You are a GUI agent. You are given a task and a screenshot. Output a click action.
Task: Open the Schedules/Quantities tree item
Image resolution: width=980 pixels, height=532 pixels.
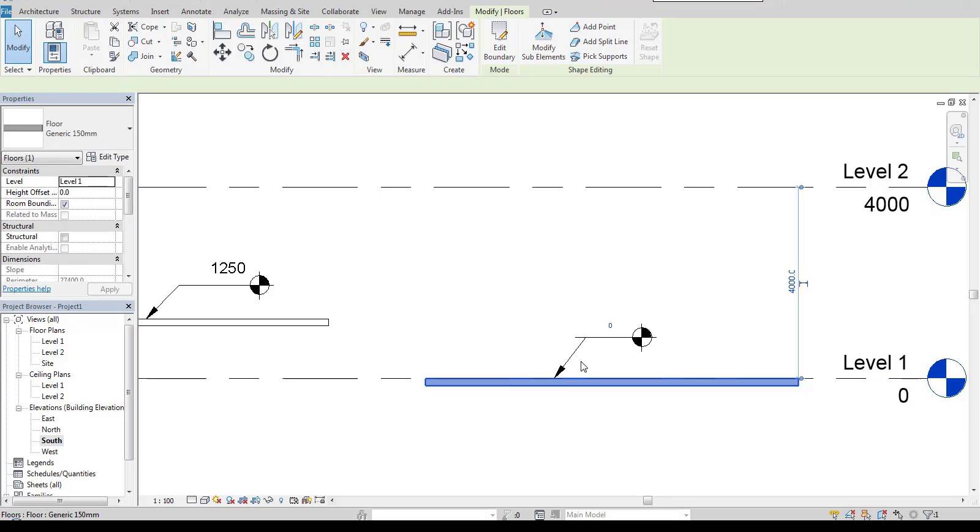tap(61, 474)
